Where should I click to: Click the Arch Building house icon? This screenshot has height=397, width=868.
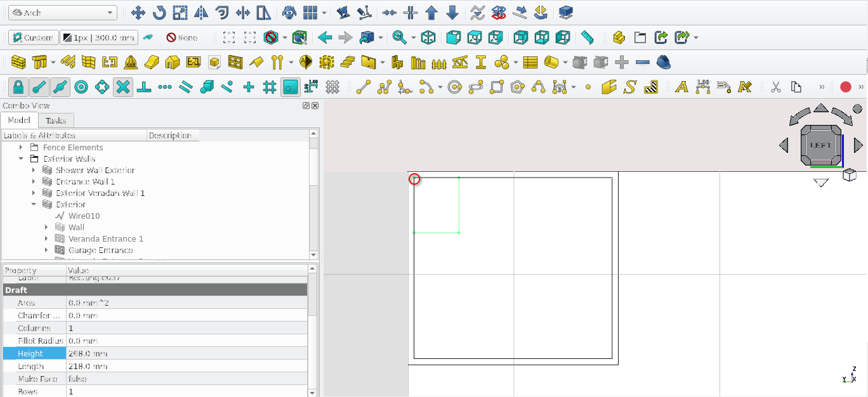coord(173,62)
